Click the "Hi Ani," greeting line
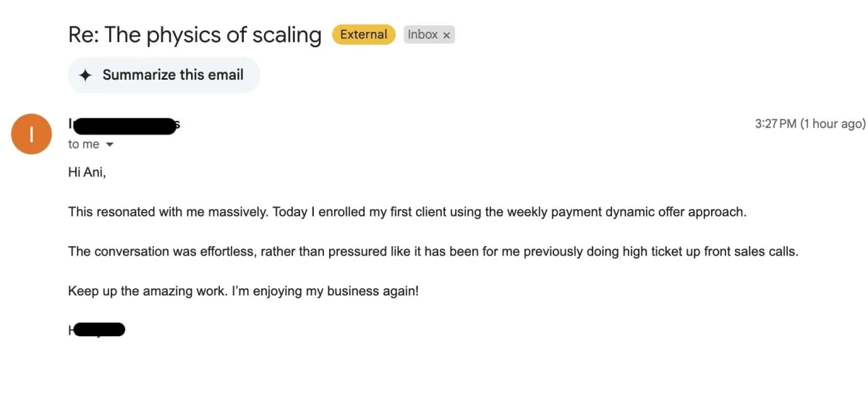Screen dimensions: 868x399 click(87, 172)
